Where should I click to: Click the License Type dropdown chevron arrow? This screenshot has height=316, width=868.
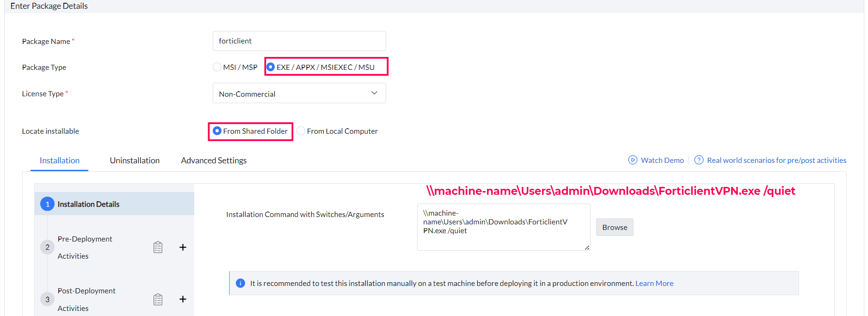[374, 93]
